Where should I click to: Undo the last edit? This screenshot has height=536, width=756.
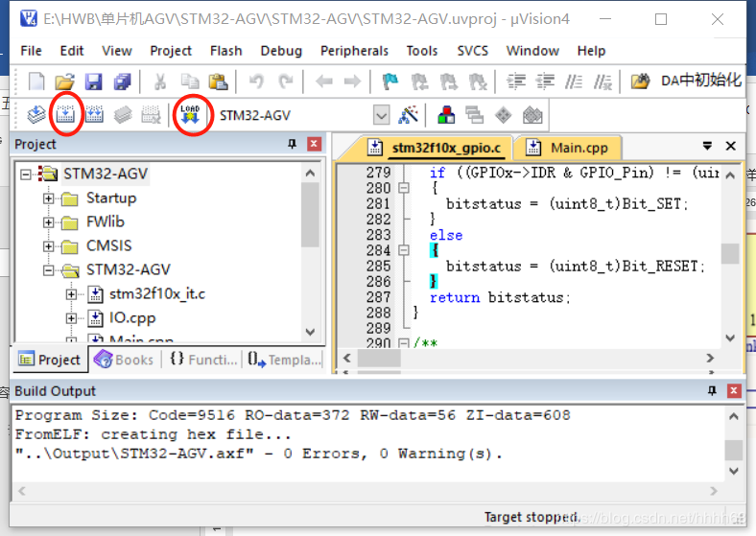click(256, 81)
